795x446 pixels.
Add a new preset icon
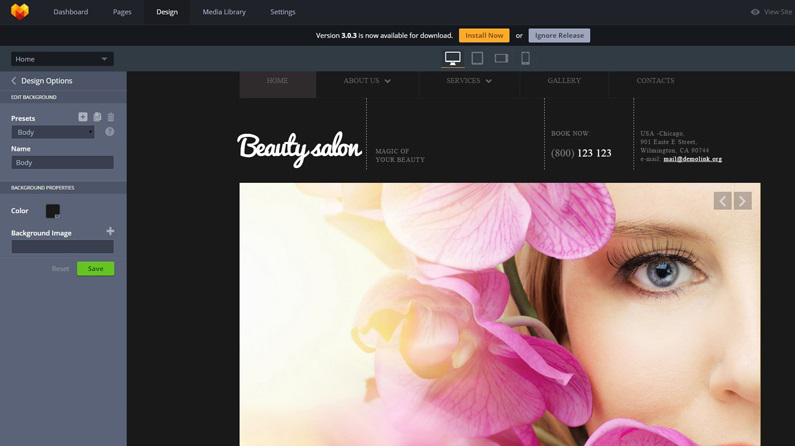(x=83, y=117)
